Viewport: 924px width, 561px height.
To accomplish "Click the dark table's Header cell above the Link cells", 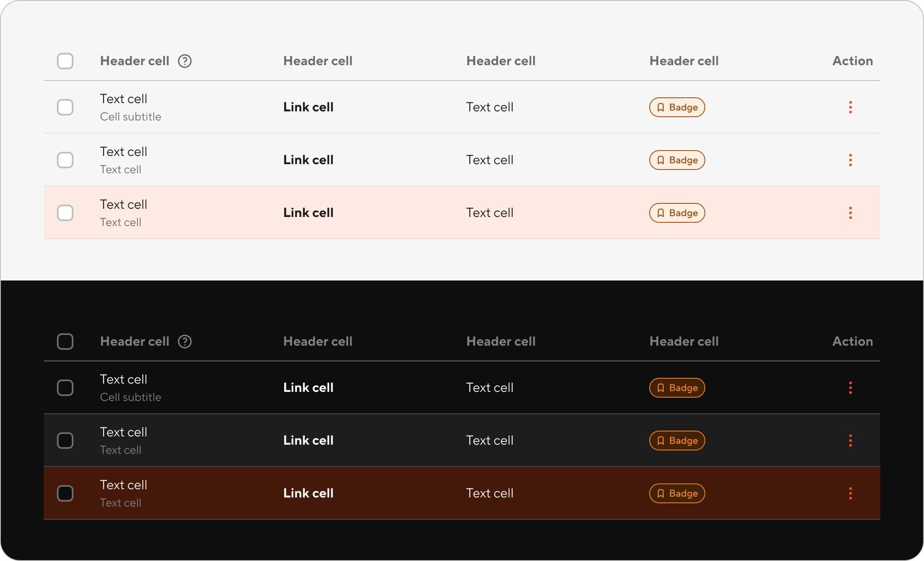I will [318, 342].
